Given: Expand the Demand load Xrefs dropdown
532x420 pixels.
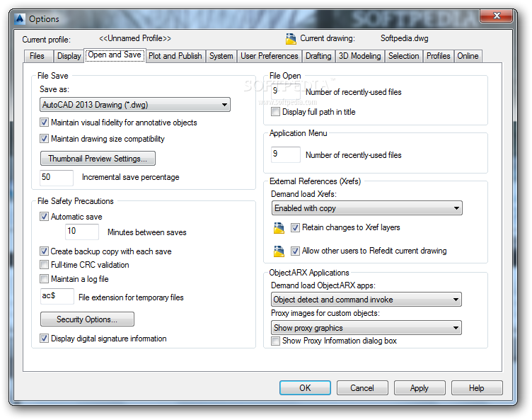Looking at the screenshot, I should click(x=366, y=208).
